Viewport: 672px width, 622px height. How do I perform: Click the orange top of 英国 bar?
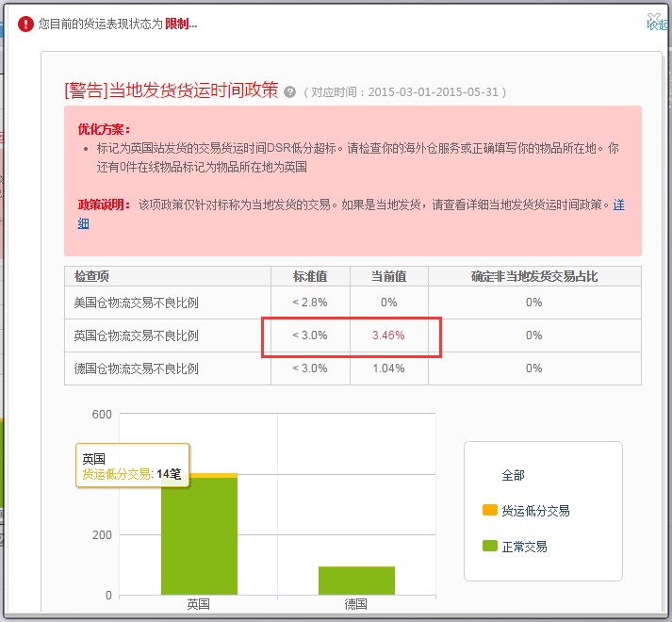[x=199, y=475]
